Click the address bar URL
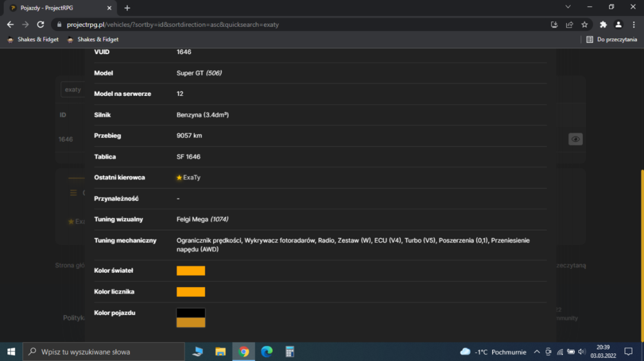 pos(173,24)
